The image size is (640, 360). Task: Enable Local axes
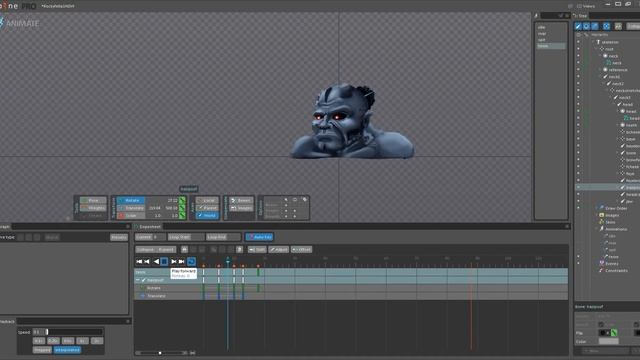tap(207, 200)
